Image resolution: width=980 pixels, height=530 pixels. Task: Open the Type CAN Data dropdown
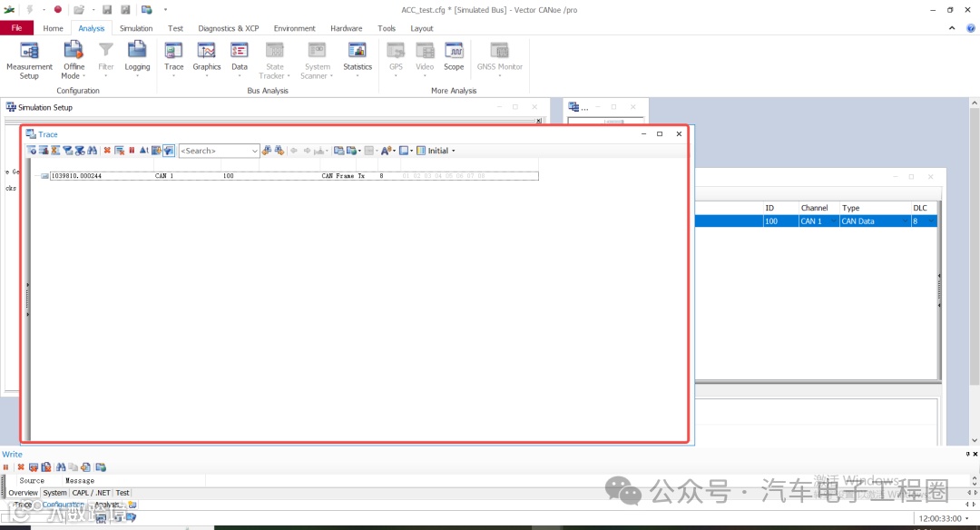pyautogui.click(x=905, y=221)
